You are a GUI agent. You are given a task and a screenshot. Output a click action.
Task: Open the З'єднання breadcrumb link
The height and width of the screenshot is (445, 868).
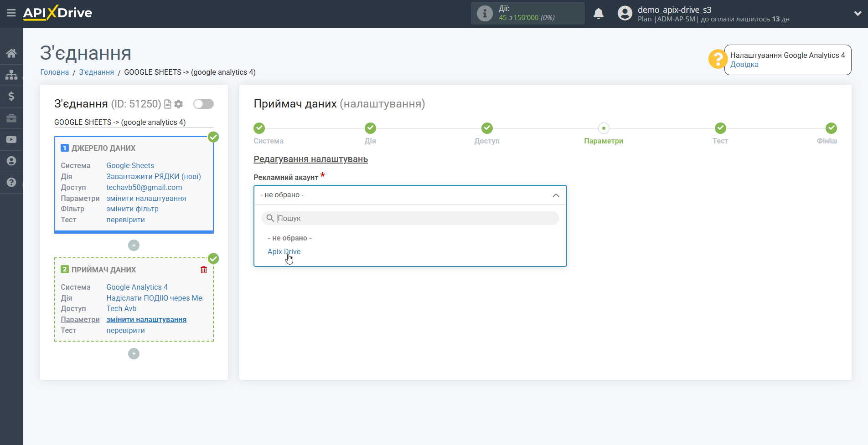[x=96, y=72]
